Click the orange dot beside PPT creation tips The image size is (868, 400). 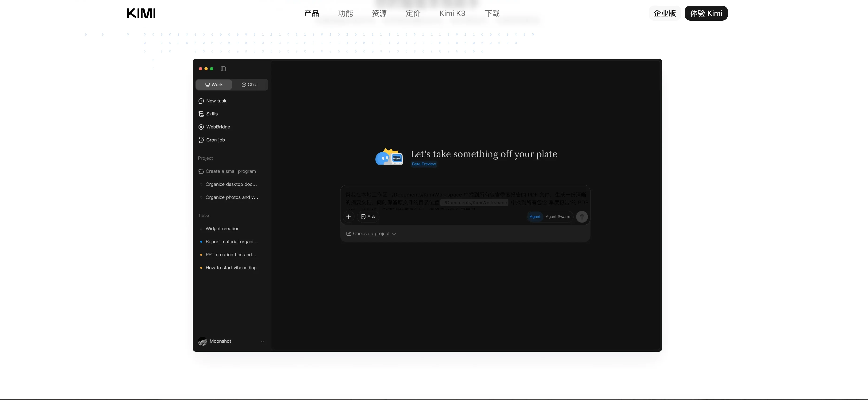click(x=201, y=255)
